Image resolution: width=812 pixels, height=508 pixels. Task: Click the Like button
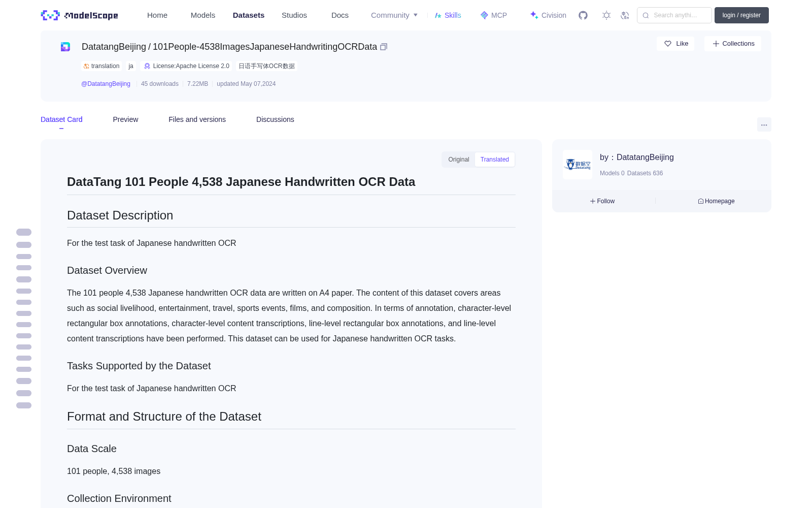pos(675,44)
